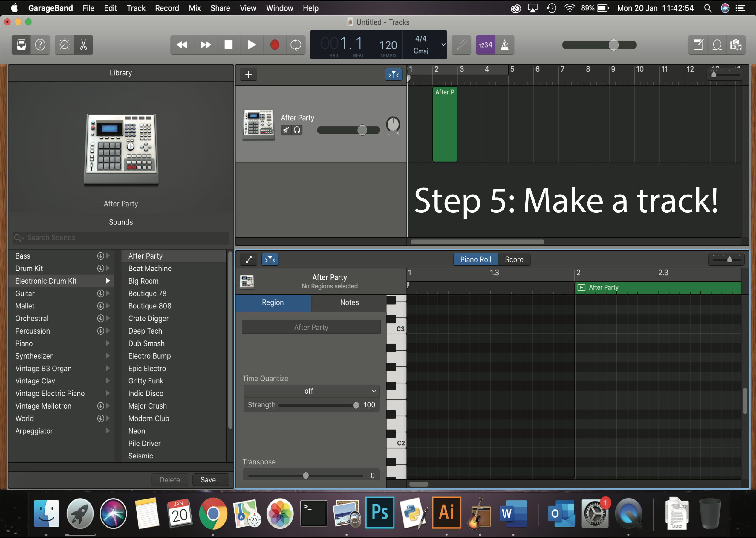The image size is (756, 538).
Task: Open the Track menu in menu bar
Action: [136, 8]
